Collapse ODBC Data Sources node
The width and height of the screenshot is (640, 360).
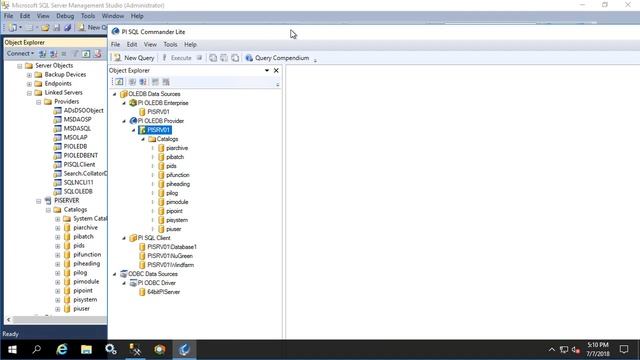coord(115,274)
